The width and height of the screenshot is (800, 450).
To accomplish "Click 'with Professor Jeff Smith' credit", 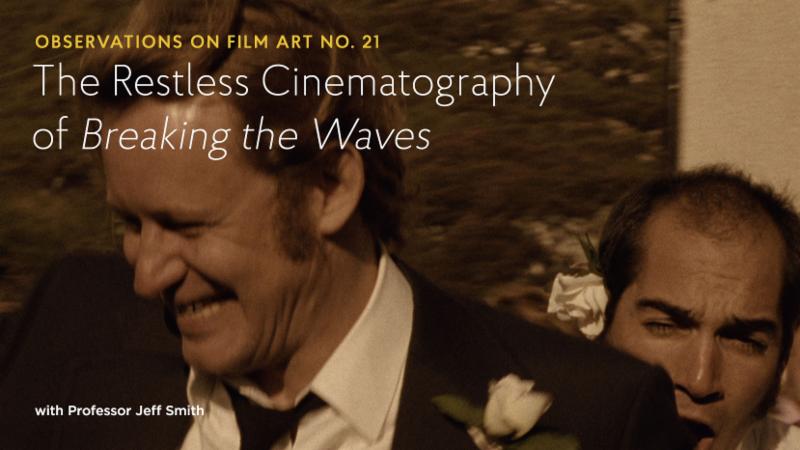I will click(x=119, y=411).
